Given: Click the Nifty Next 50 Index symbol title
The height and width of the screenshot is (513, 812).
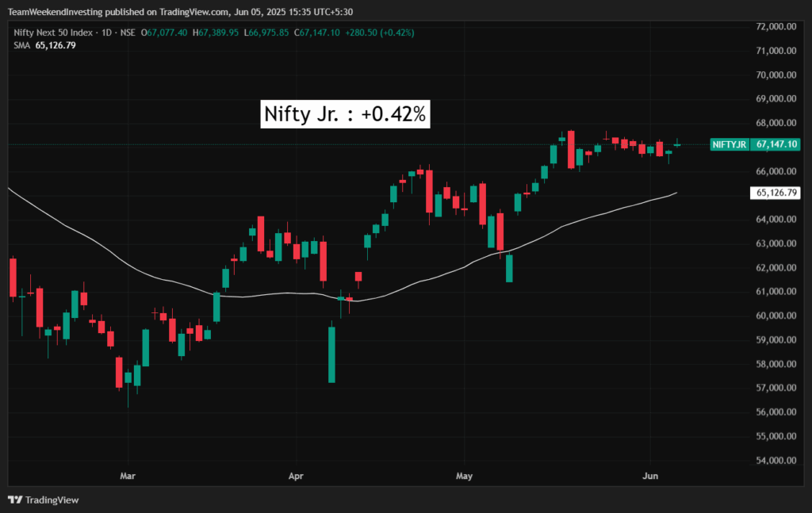Looking at the screenshot, I should [x=53, y=33].
